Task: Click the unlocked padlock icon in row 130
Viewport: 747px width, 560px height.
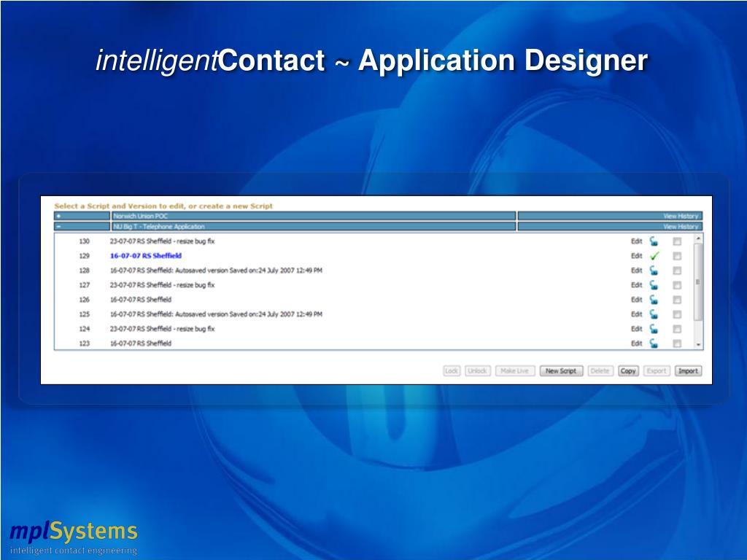Action: tap(654, 241)
